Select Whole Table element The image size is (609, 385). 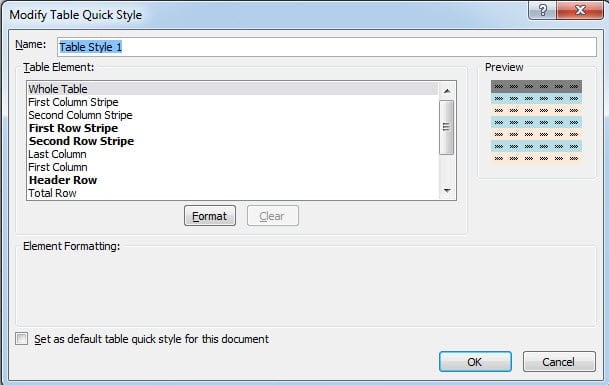[x=233, y=89]
